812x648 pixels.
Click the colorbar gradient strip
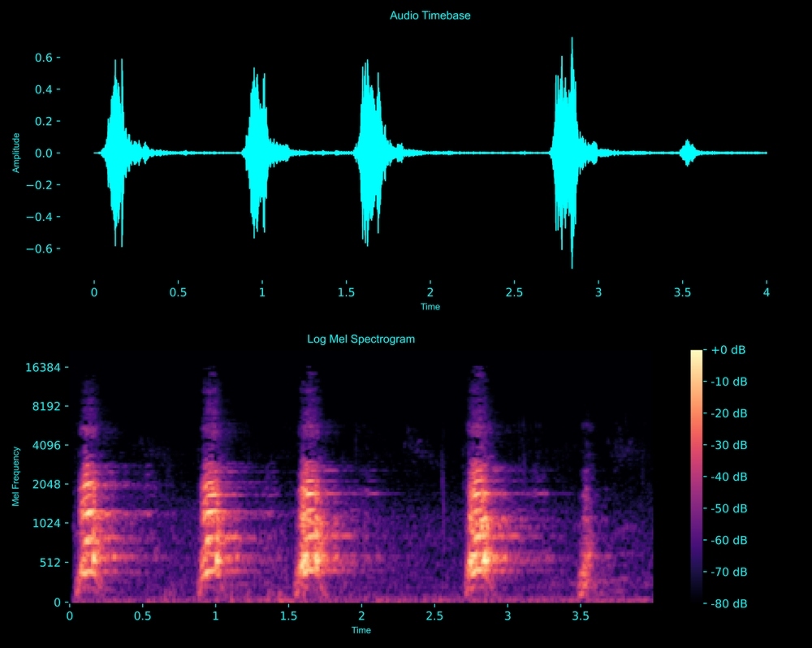(696, 476)
